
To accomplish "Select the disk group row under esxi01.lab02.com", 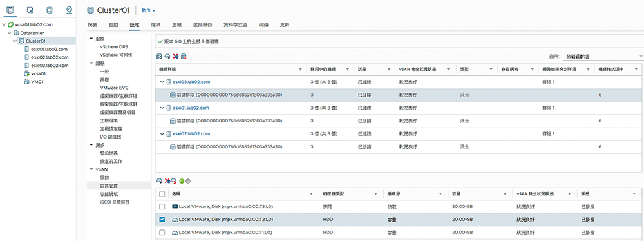I will [399, 121].
